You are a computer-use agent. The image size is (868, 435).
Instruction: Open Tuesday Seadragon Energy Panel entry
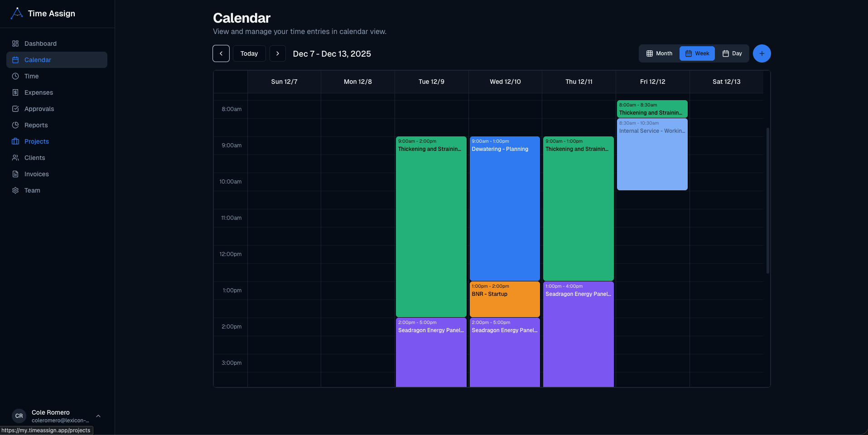(431, 353)
